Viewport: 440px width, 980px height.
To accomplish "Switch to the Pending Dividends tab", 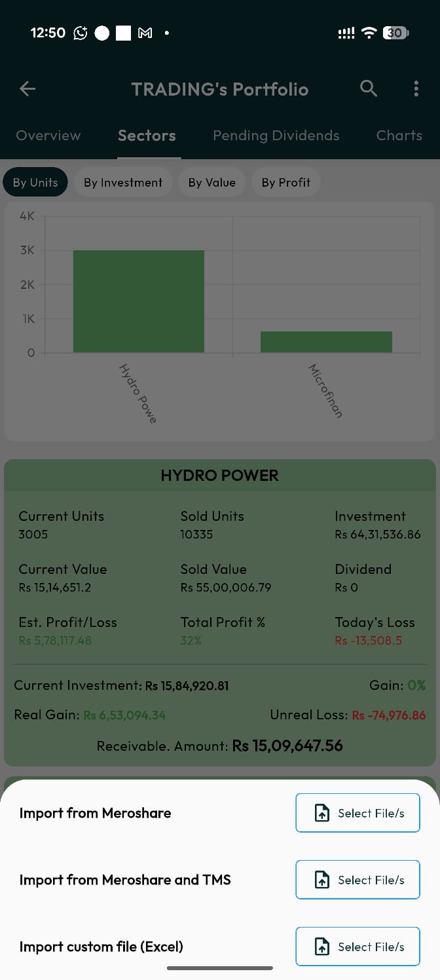I will pyautogui.click(x=276, y=136).
